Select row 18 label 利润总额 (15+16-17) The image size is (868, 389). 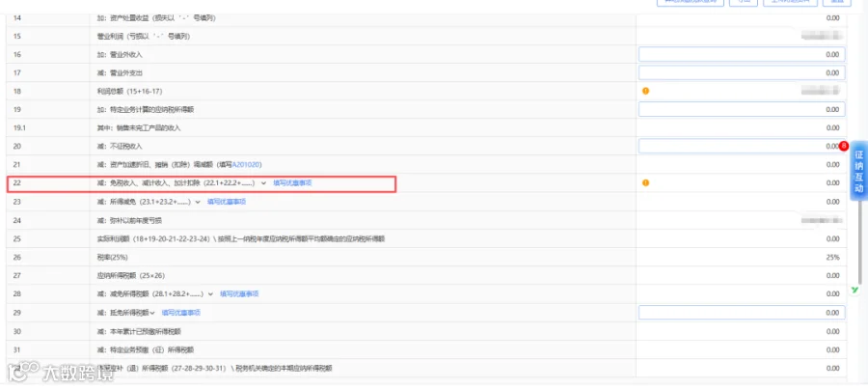[x=129, y=91]
